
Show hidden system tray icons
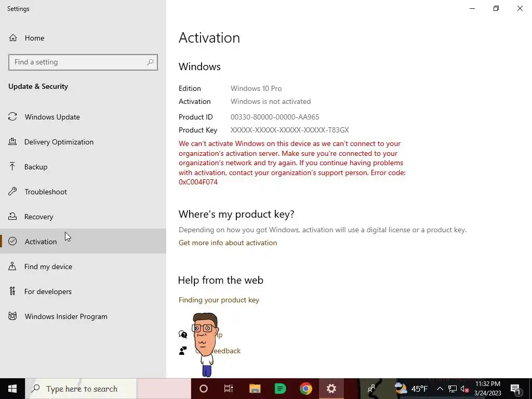point(440,389)
